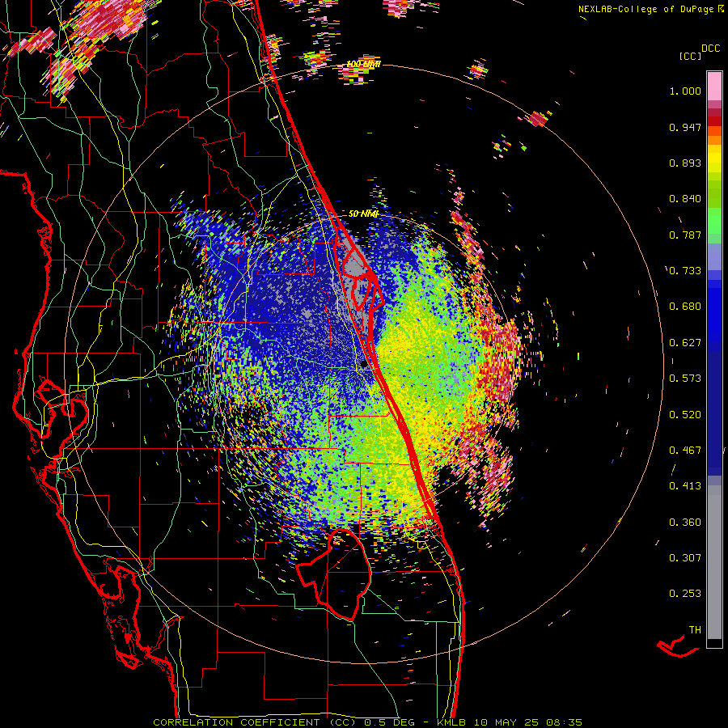Click the TH threshold label

(x=695, y=630)
